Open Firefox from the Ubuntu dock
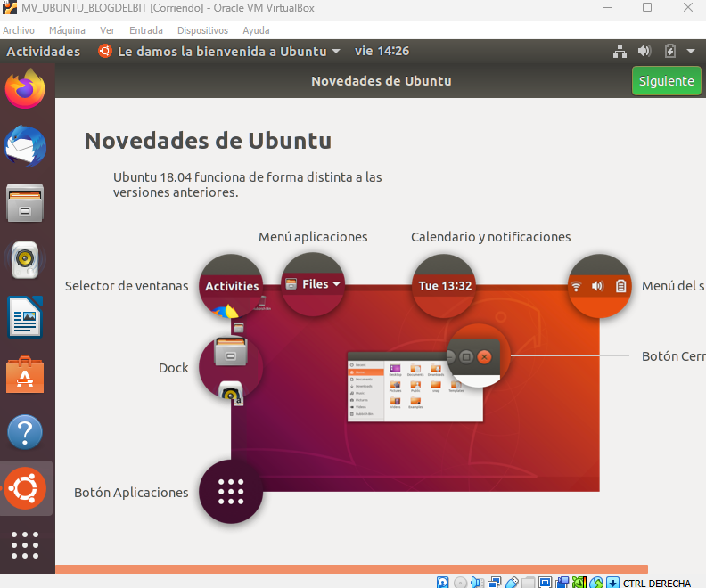The width and height of the screenshot is (706, 588). (x=25, y=88)
